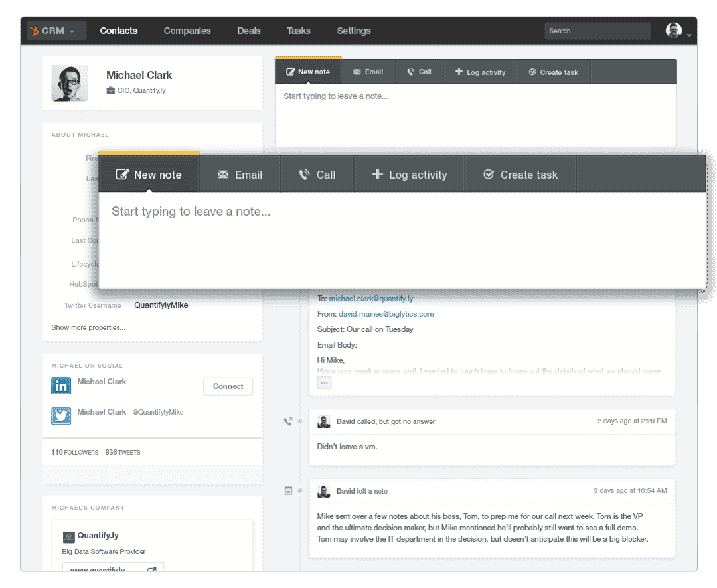Select the small Email tab
The image size is (717, 588).
point(368,72)
